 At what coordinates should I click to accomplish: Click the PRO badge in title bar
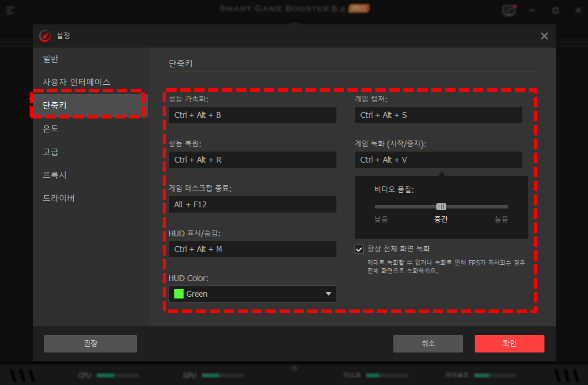359,8
